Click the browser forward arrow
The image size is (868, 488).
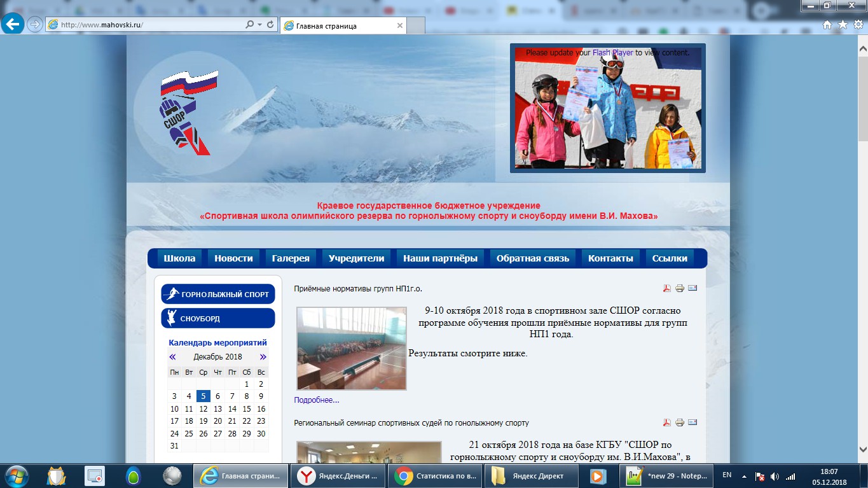click(34, 24)
